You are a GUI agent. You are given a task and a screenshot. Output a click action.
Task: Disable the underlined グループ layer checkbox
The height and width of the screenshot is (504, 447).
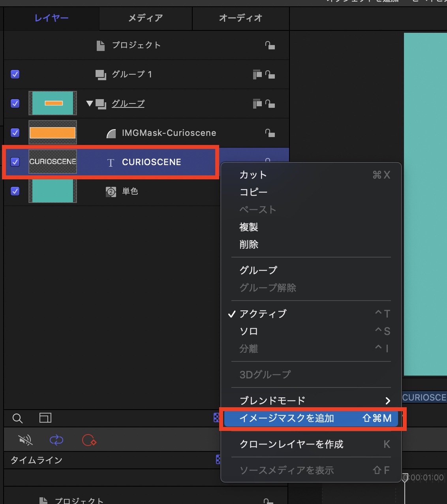coord(15,103)
